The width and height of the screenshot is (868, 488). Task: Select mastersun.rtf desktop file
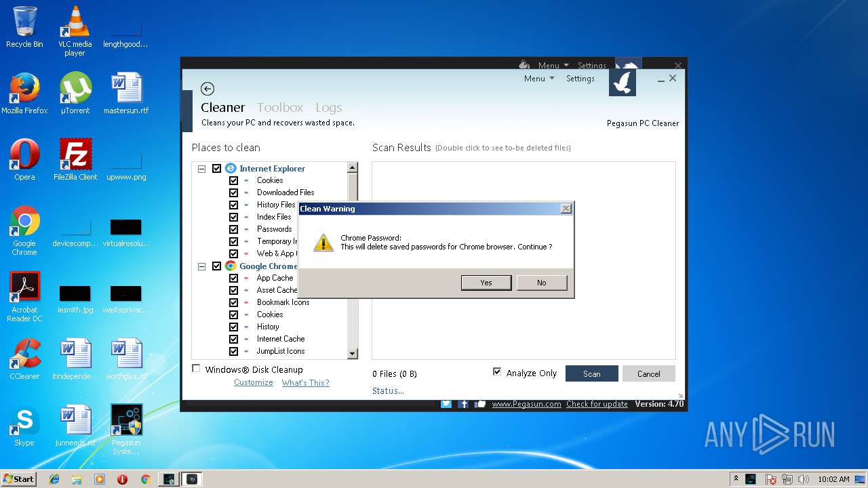[126, 94]
